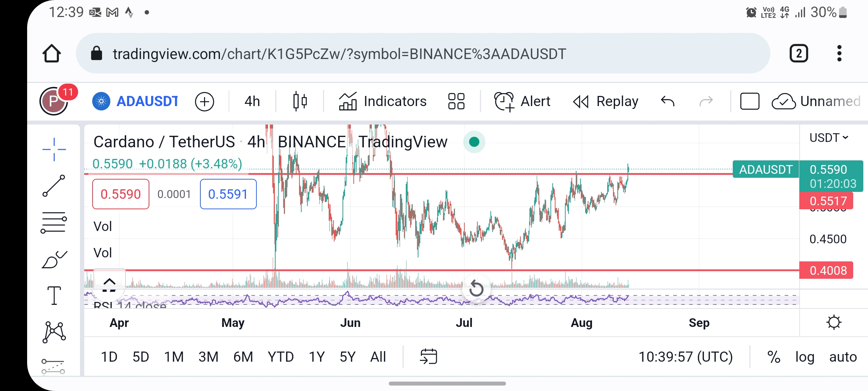Click the browser address bar URL
Screen dimensions: 868x391
pos(339,54)
